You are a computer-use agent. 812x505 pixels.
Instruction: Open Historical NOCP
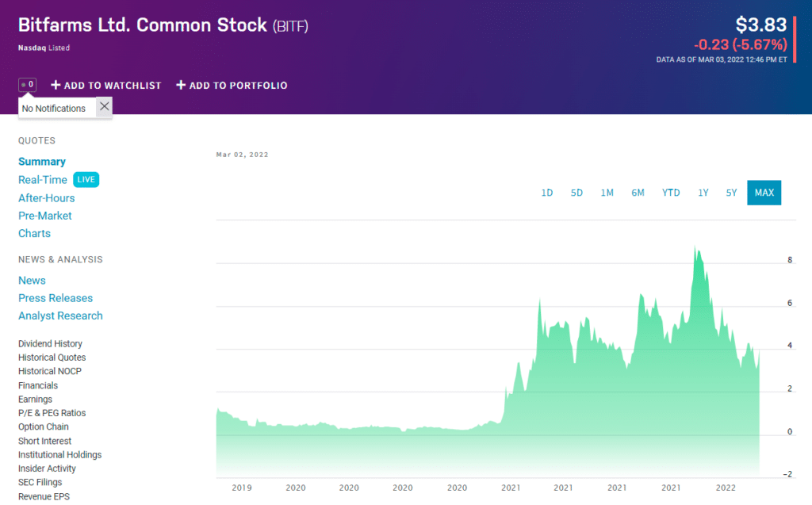pos(50,371)
